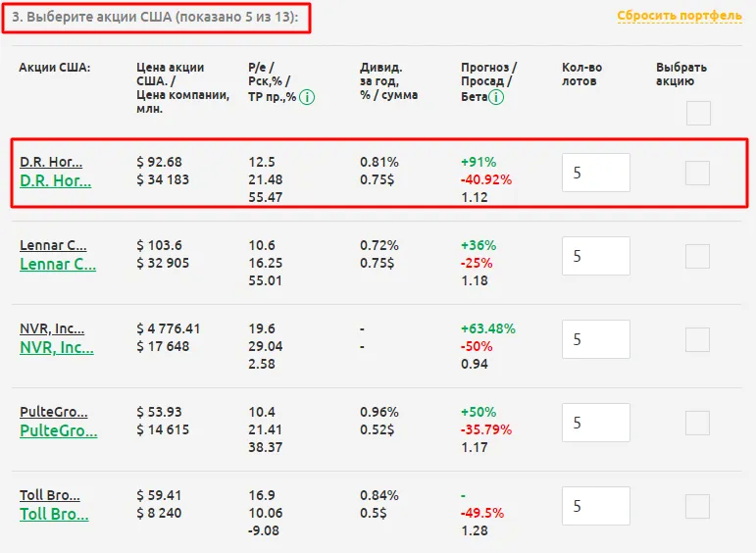The width and height of the screenshot is (756, 553).
Task: Select the Toll Brothers stock checkbox
Action: (697, 506)
